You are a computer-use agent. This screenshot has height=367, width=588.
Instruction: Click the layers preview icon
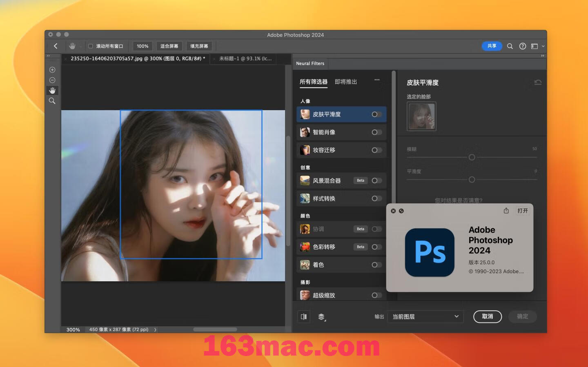point(322,317)
